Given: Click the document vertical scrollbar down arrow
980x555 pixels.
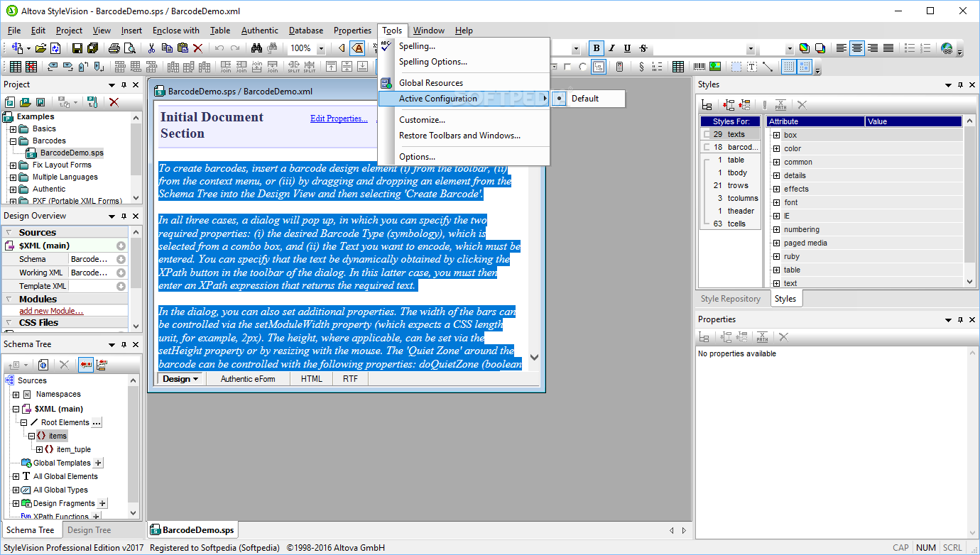Looking at the screenshot, I should (534, 358).
